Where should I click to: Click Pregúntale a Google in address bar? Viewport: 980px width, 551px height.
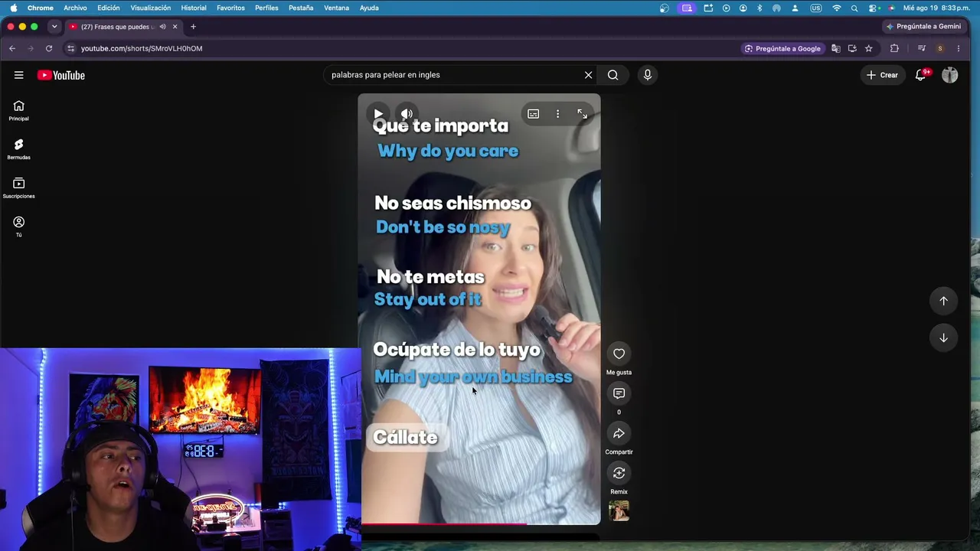click(782, 48)
